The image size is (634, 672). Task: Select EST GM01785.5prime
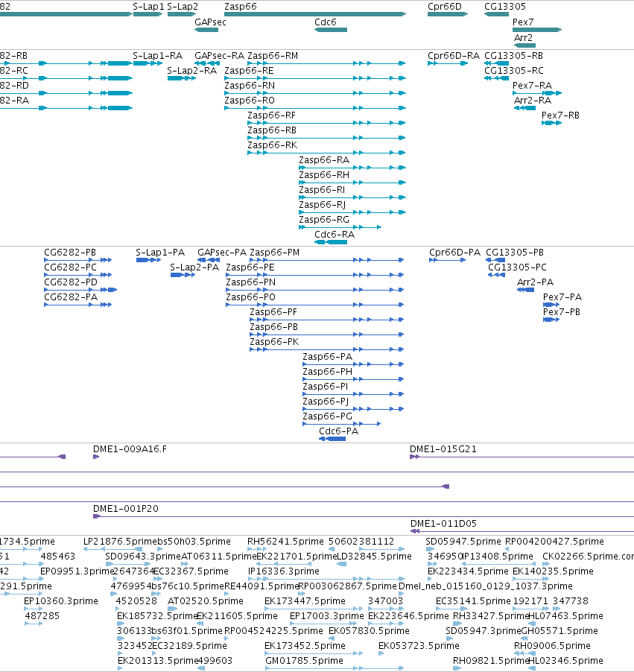coord(335,668)
